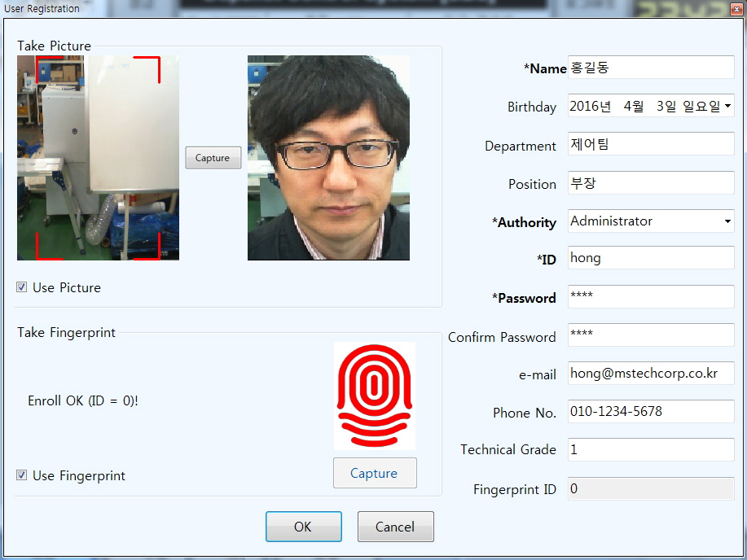Focus the Password input field
Screen dimensions: 747x560
point(651,296)
